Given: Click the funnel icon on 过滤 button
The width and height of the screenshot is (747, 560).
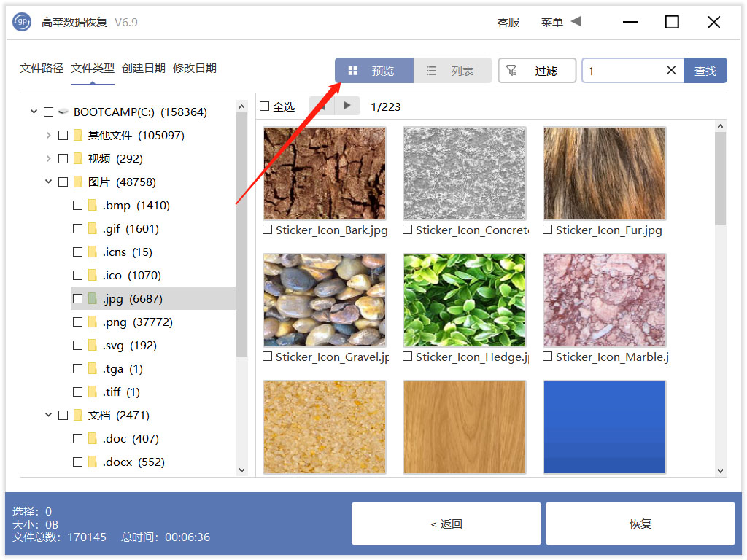Looking at the screenshot, I should pyautogui.click(x=511, y=71).
